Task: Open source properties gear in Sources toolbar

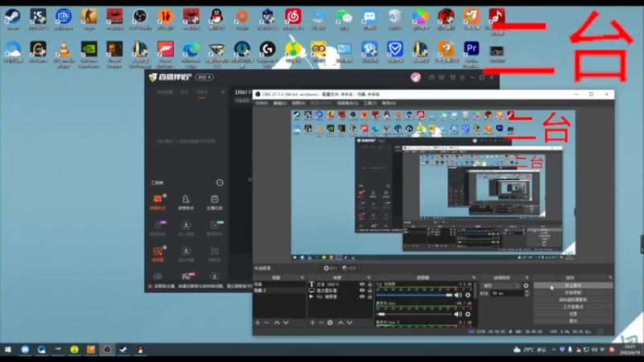Action: [330, 323]
